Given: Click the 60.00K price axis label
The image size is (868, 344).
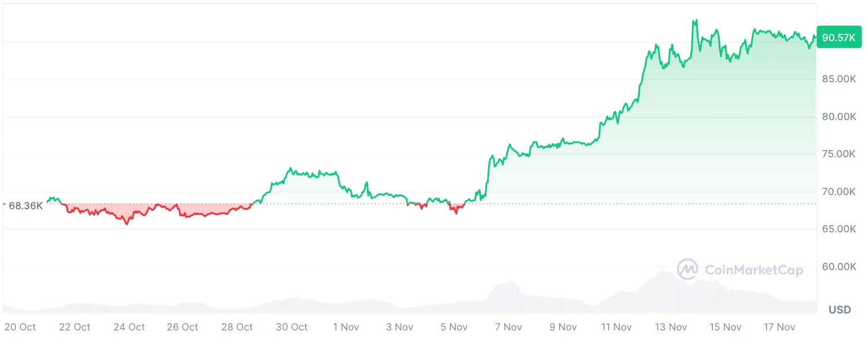Looking at the screenshot, I should coord(839,266).
